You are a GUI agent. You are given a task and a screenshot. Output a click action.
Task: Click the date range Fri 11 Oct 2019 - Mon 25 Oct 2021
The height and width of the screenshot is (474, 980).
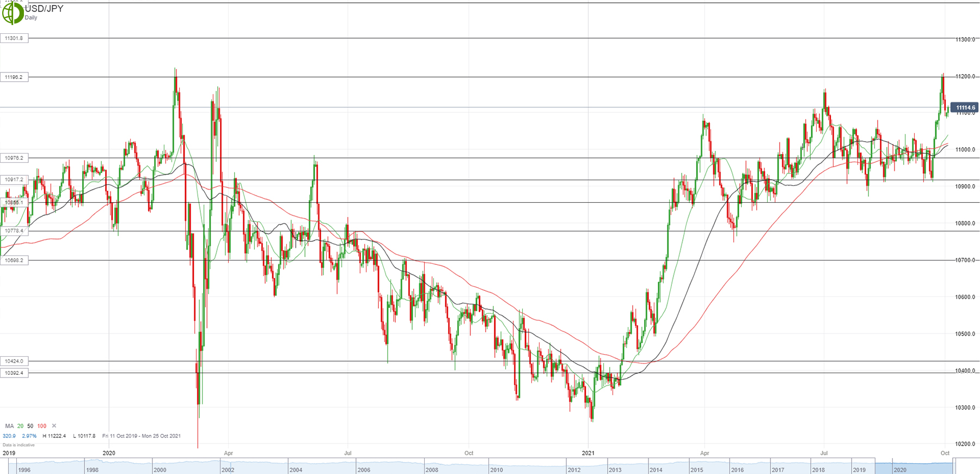142,436
